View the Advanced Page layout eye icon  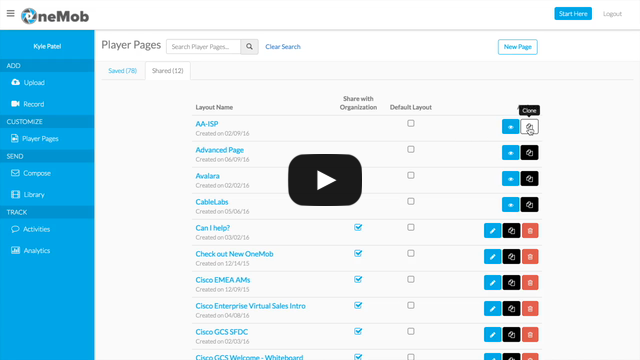coord(510,153)
